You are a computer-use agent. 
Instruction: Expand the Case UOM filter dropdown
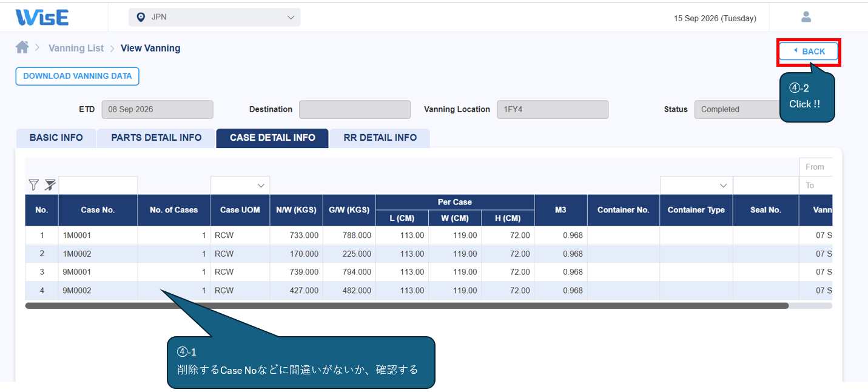240,185
